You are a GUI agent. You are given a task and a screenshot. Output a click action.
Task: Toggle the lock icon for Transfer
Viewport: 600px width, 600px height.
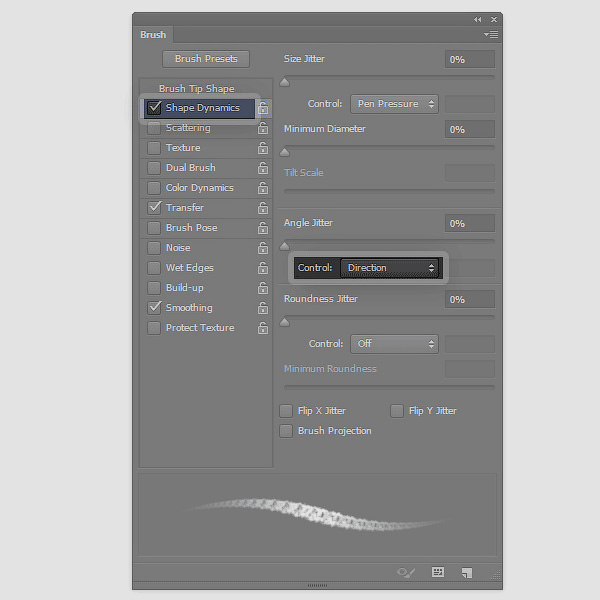click(x=263, y=208)
